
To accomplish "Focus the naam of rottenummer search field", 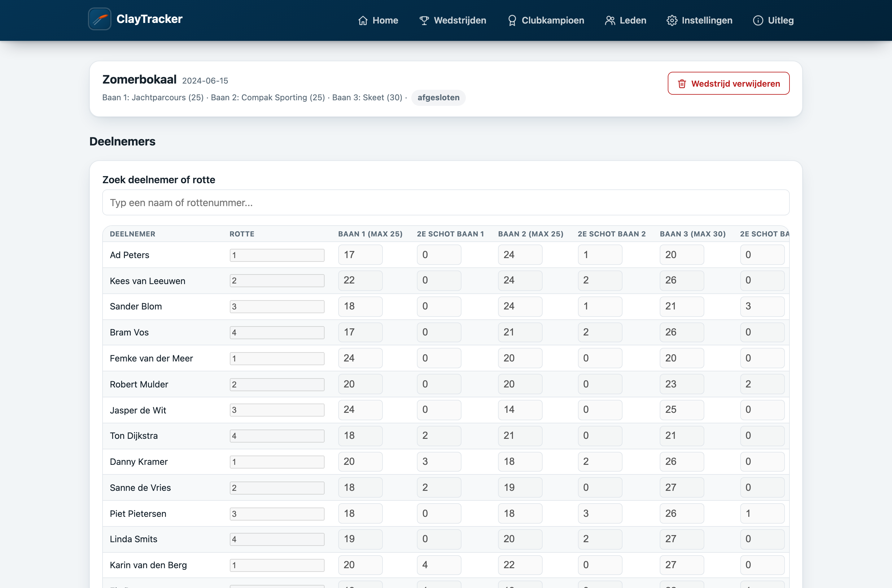I will click(x=446, y=202).
